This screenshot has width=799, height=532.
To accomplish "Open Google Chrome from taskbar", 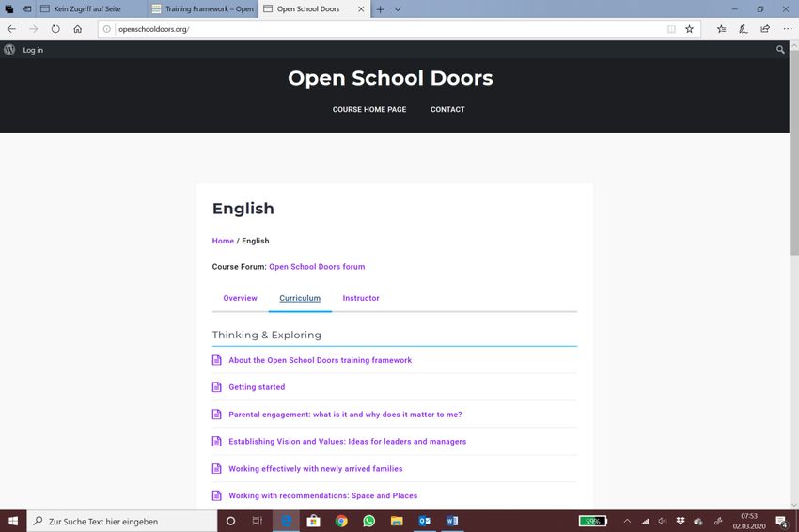I will tap(341, 521).
